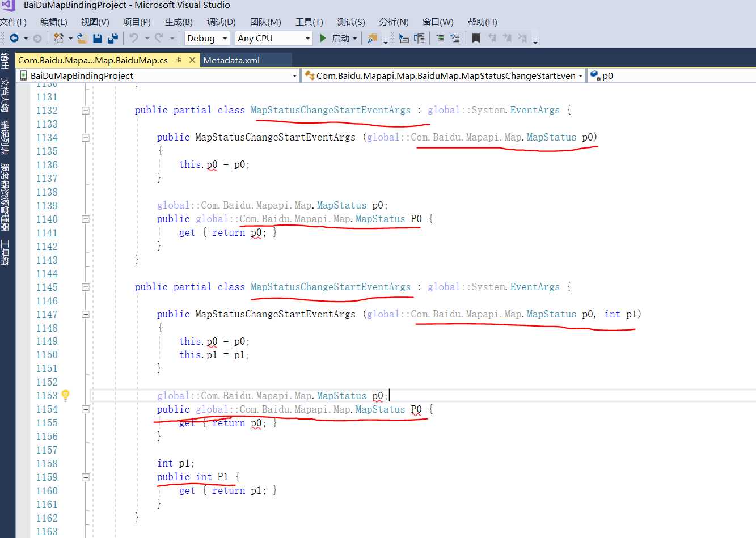
Task: Open the 调试(D) menu
Action: (x=221, y=22)
